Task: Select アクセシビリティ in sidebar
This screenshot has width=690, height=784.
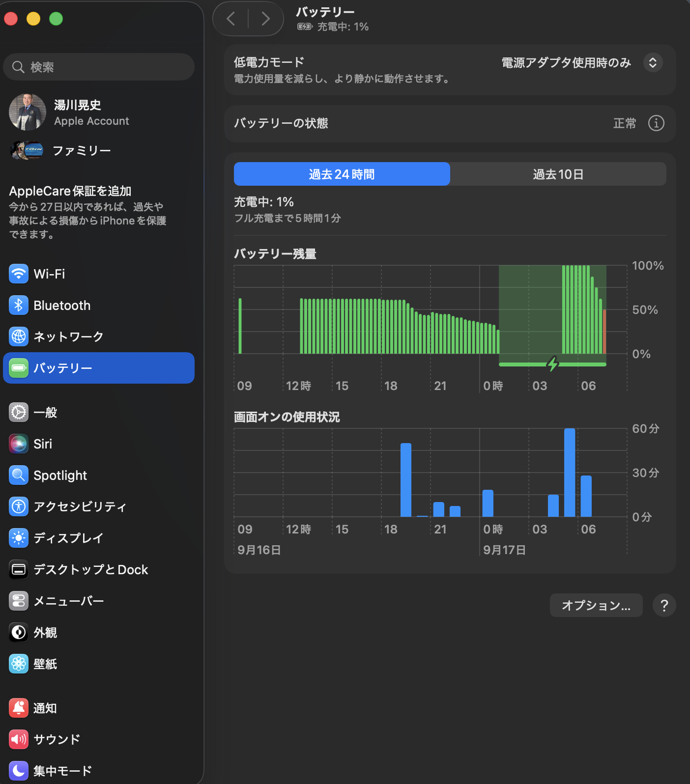Action: click(98, 506)
